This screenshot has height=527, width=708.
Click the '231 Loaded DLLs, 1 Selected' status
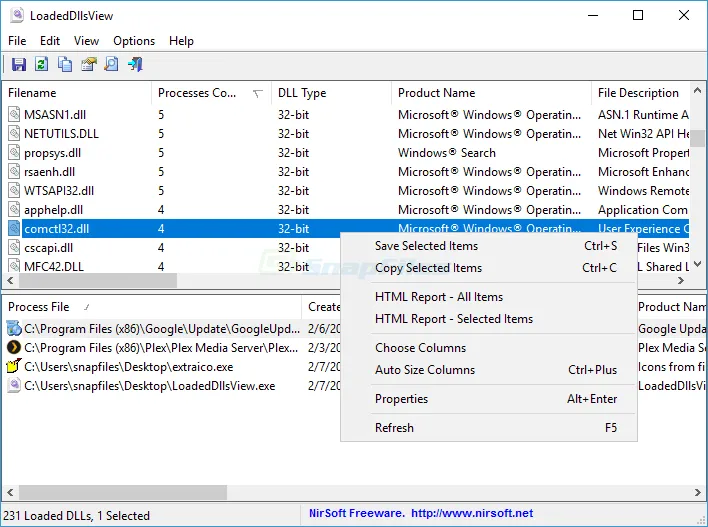click(x=76, y=516)
